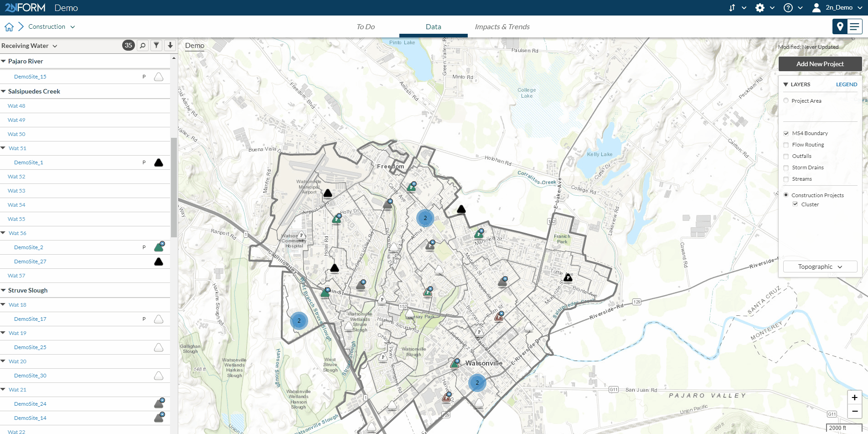The height and width of the screenshot is (434, 868).
Task: Zoom out on the map
Action: coord(854,411)
